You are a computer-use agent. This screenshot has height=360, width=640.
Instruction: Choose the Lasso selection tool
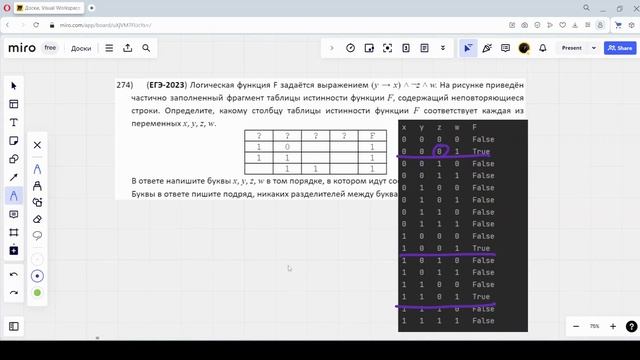click(x=37, y=236)
